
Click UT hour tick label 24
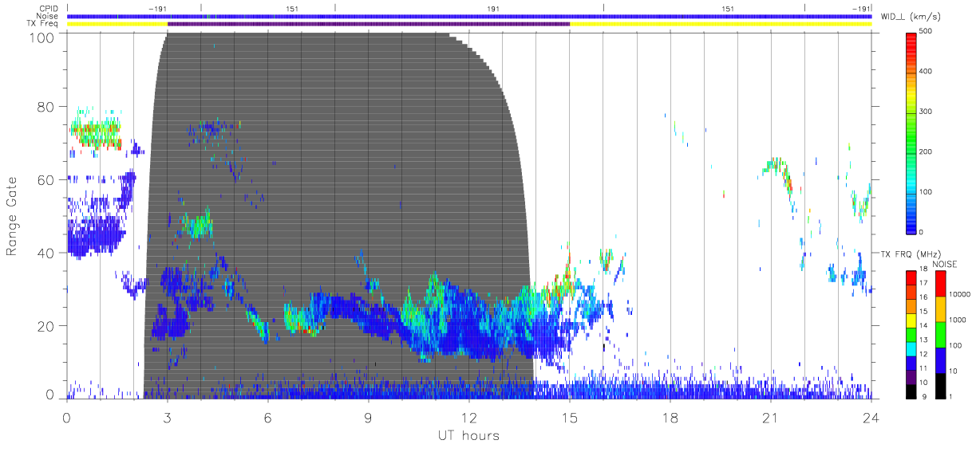coord(871,418)
